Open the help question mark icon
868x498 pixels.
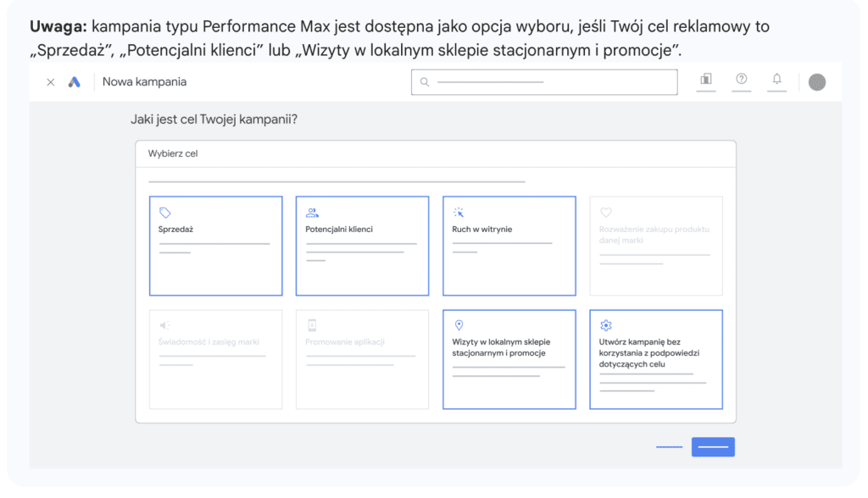click(x=742, y=80)
